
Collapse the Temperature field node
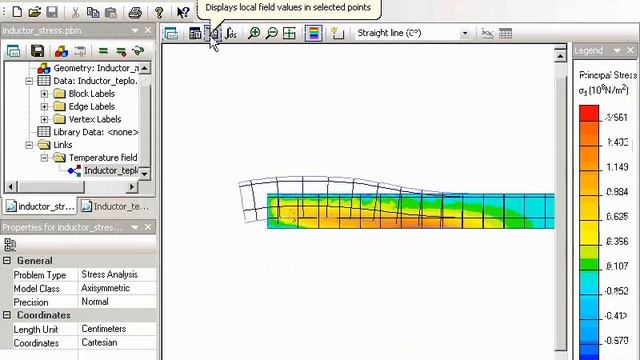(44, 158)
